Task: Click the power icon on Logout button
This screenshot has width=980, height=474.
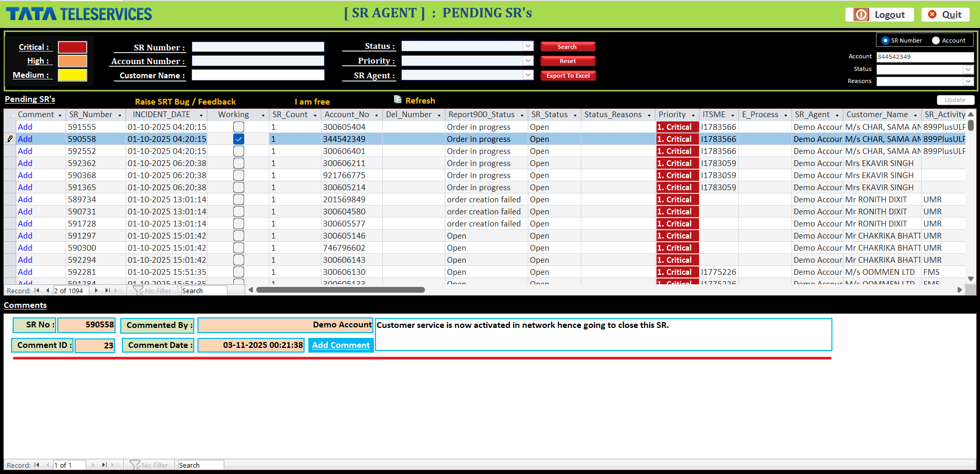Action: pyautogui.click(x=860, y=14)
